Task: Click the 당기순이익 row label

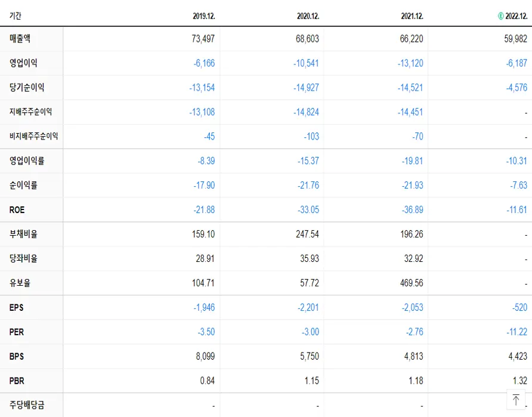Action: click(x=27, y=88)
